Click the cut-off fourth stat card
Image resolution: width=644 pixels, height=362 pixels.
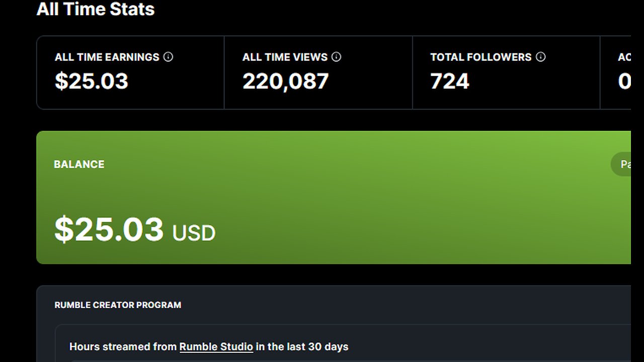click(x=619, y=72)
